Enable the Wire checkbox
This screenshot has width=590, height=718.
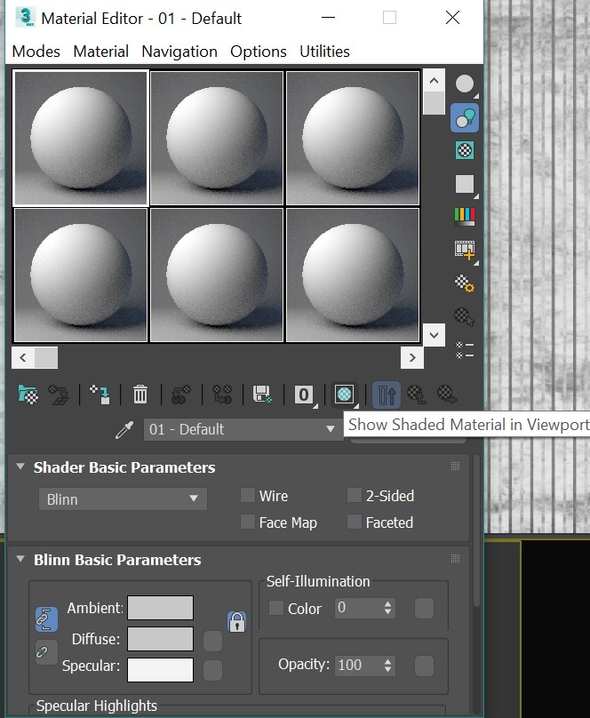[x=248, y=495]
